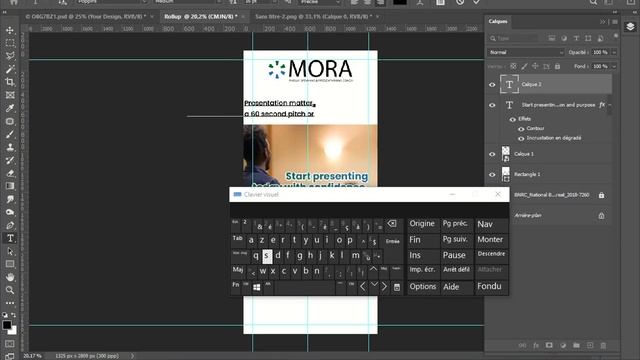Open the collapsed Layers panel dock icon
Viewport: 640px width, 360px height.
[630, 27]
